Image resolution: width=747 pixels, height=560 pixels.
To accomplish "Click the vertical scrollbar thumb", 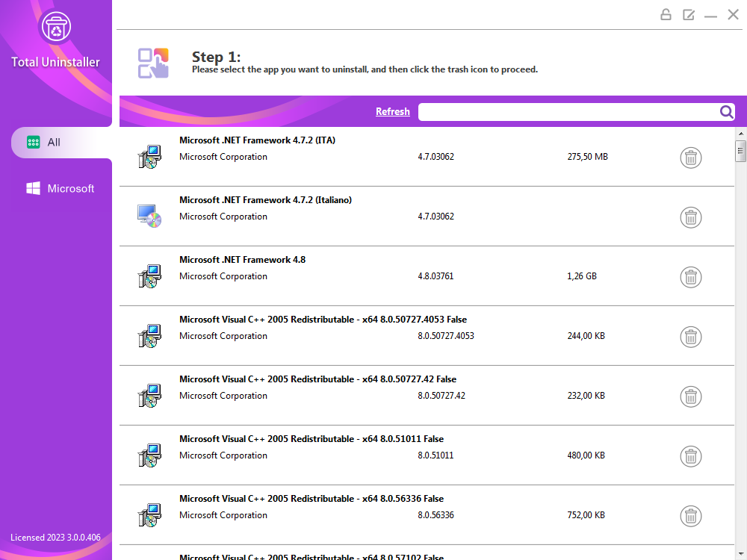I will pos(740,152).
